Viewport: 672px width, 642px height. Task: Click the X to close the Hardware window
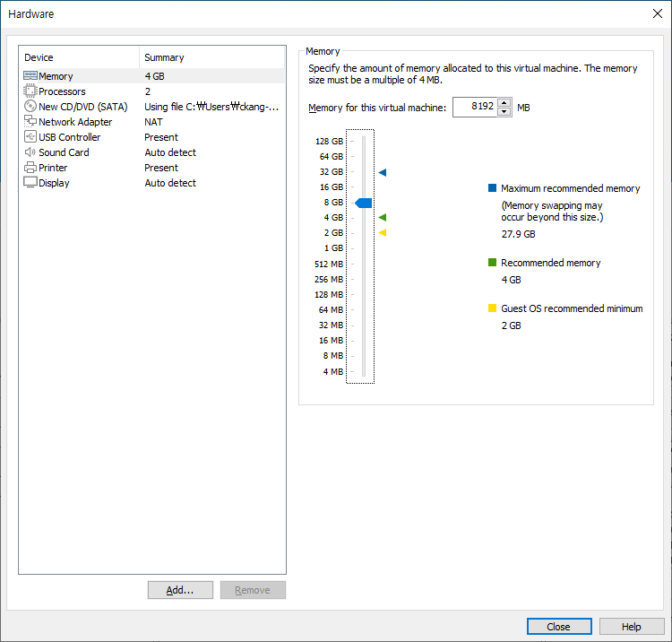pyautogui.click(x=658, y=13)
